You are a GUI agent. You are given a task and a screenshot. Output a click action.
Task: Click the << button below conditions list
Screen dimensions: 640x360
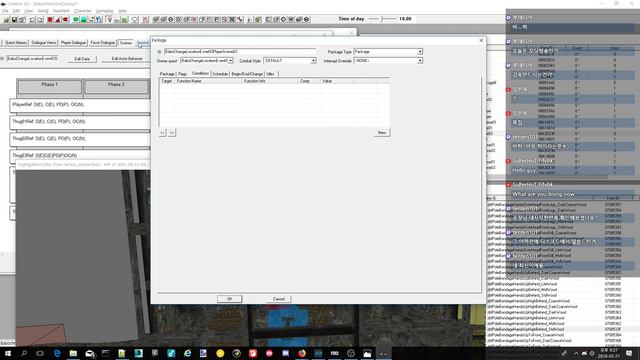162,133
